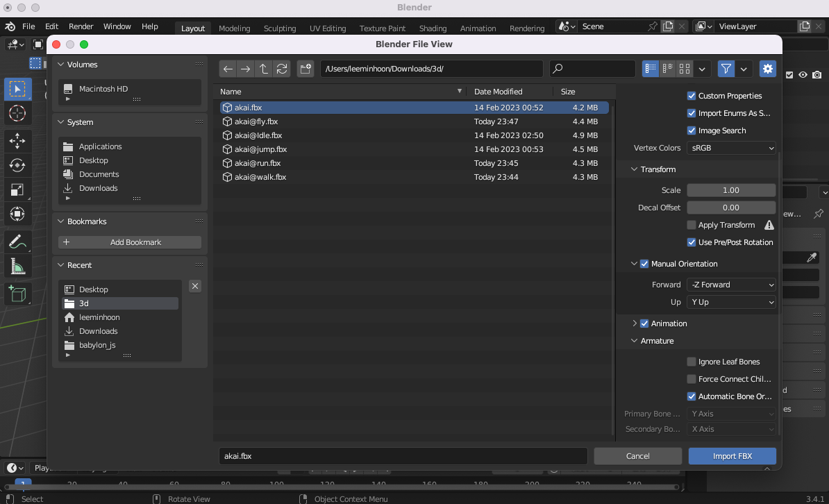The image size is (829, 504).
Task: Switch to thumbnails display mode
Action: 685,69
